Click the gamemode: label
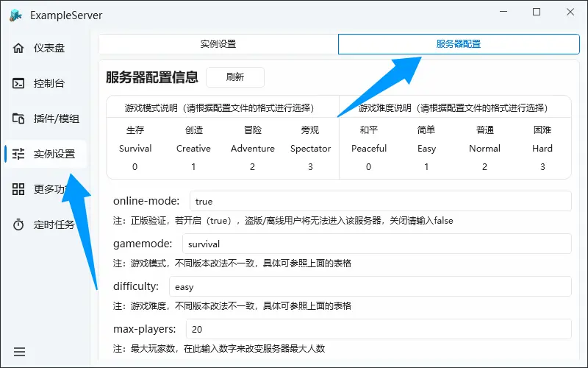The width and height of the screenshot is (588, 368). [143, 244]
